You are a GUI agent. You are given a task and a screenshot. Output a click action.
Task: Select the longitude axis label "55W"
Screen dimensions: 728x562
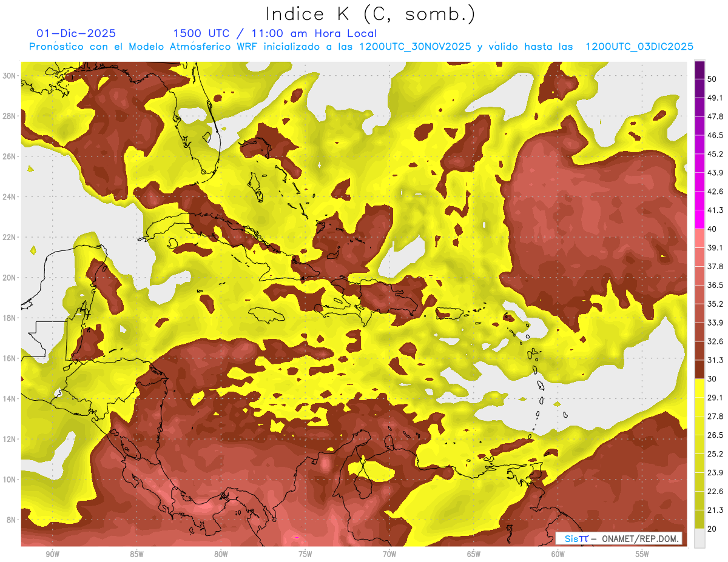tap(642, 554)
